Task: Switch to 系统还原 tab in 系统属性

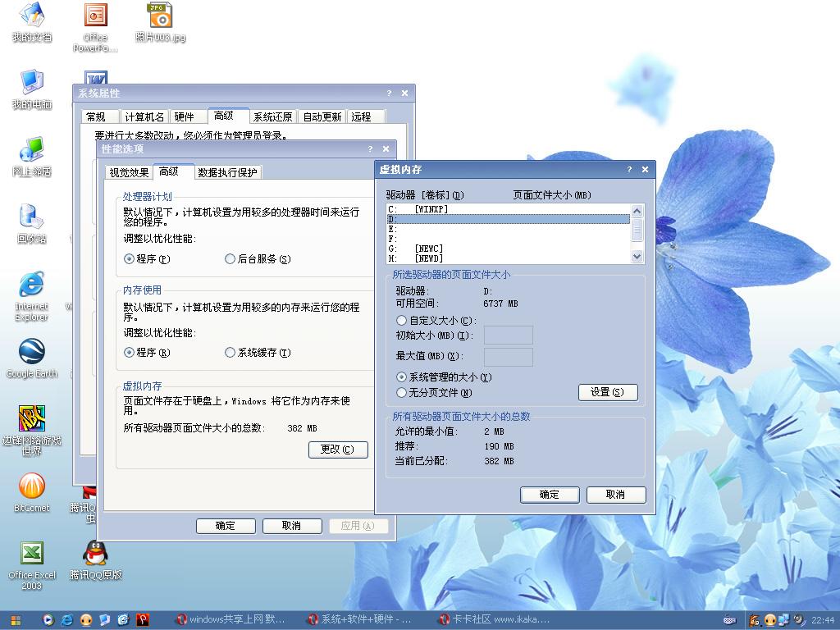Action: [272, 116]
